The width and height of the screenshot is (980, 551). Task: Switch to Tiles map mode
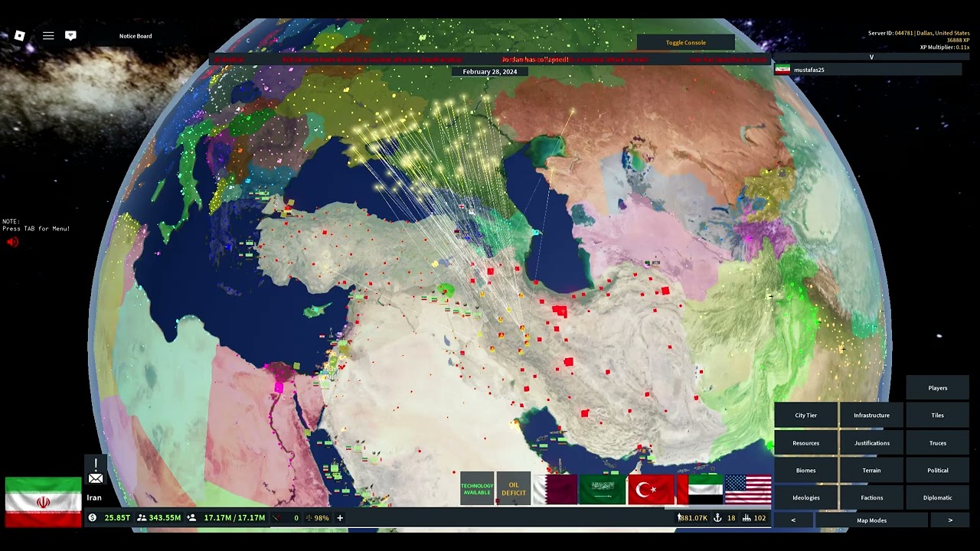[x=938, y=416]
